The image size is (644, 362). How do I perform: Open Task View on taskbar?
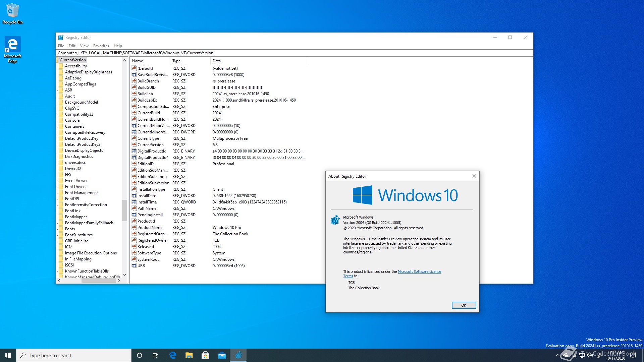(156, 355)
